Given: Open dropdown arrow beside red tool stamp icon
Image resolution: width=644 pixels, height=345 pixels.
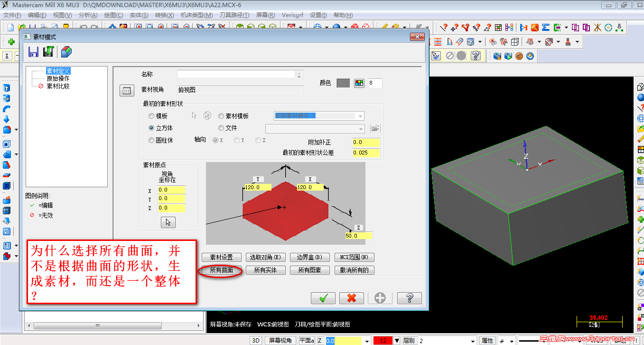Looking at the screenshot, I should pos(577,42).
